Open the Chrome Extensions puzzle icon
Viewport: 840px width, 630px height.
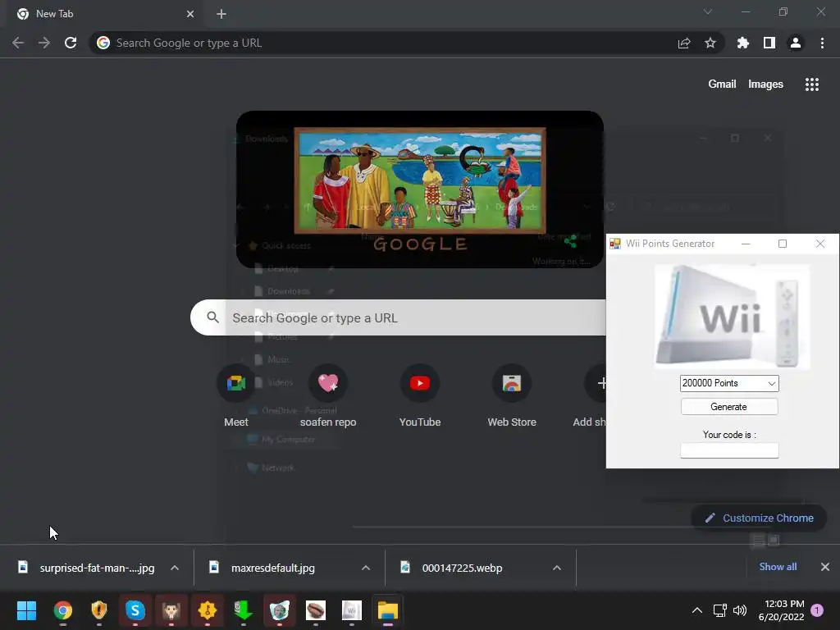click(743, 43)
